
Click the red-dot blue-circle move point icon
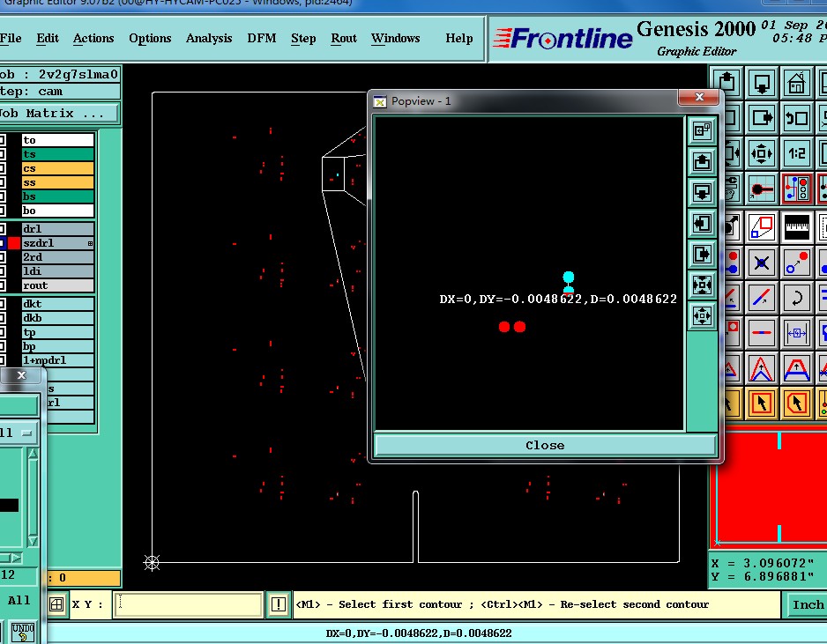coord(796,263)
